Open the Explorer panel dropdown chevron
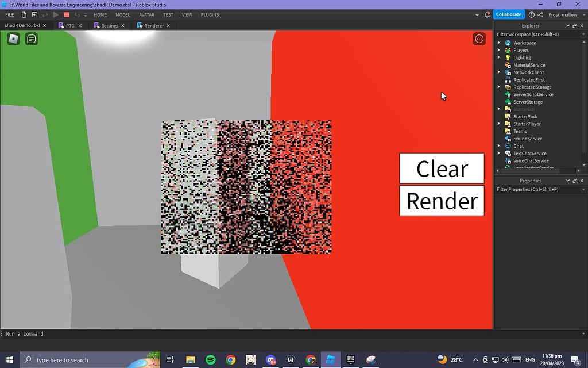588x368 pixels. coord(568,25)
